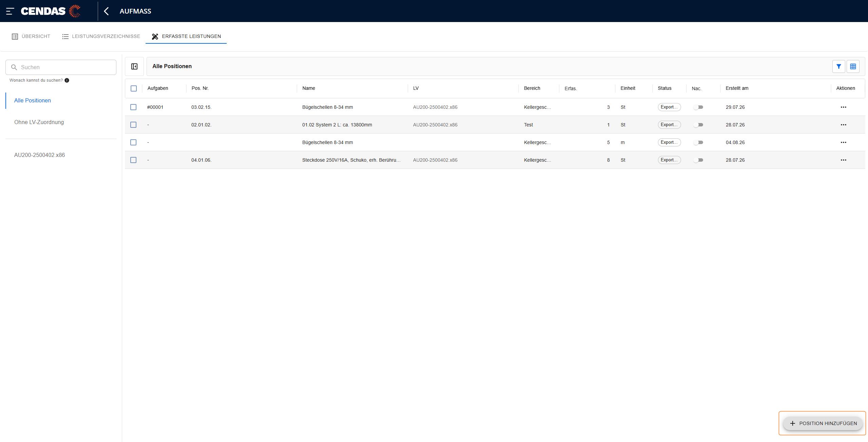Click the 'Test' Bereich cell
This screenshot has height=442, width=868.
click(529, 125)
